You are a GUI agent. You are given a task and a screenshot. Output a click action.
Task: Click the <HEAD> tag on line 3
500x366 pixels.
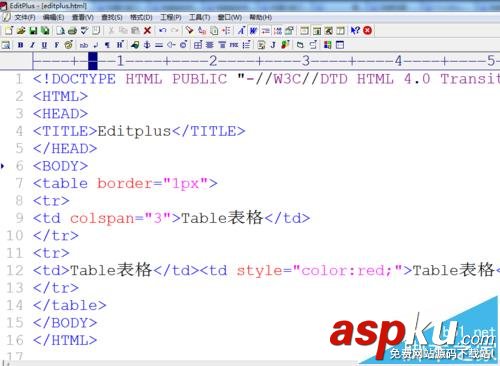click(x=60, y=114)
